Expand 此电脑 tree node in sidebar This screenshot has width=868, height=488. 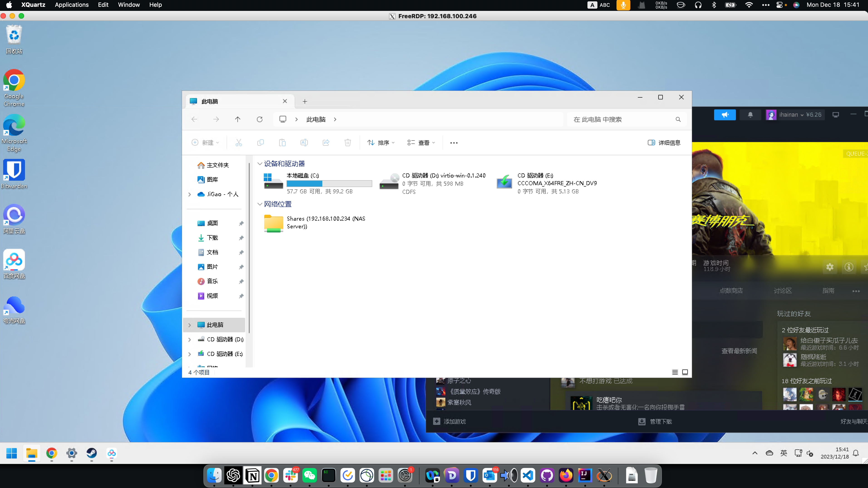pos(189,325)
